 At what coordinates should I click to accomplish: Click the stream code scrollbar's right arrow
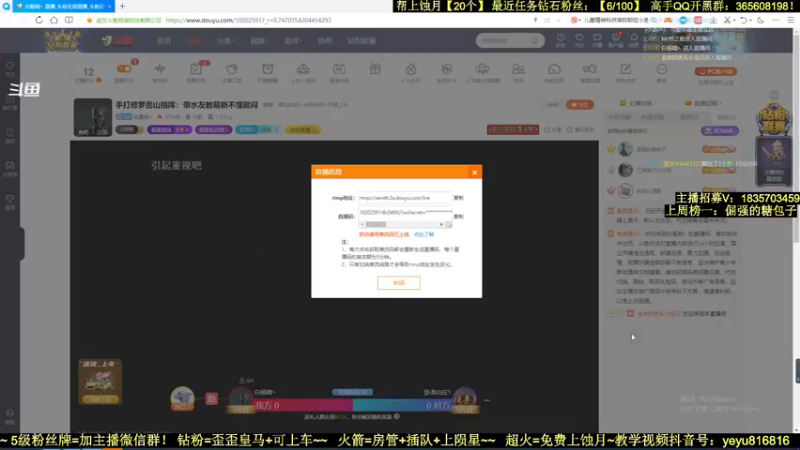441,224
